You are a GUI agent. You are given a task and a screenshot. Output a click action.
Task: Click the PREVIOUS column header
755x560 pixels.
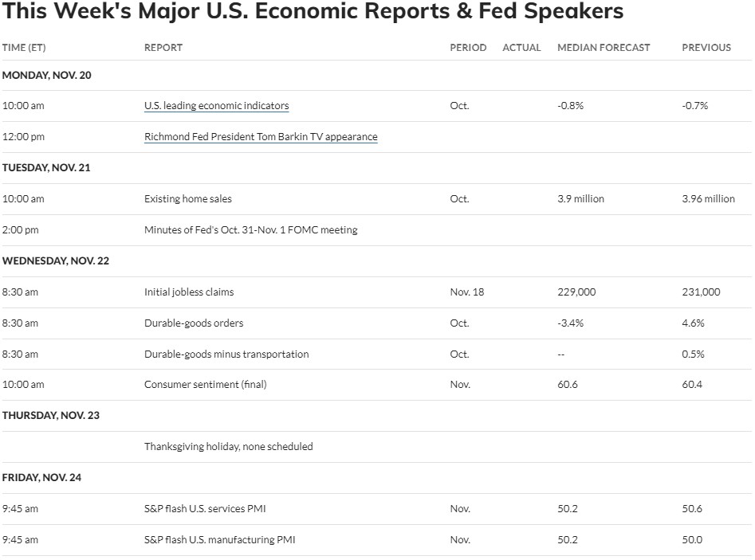[706, 47]
